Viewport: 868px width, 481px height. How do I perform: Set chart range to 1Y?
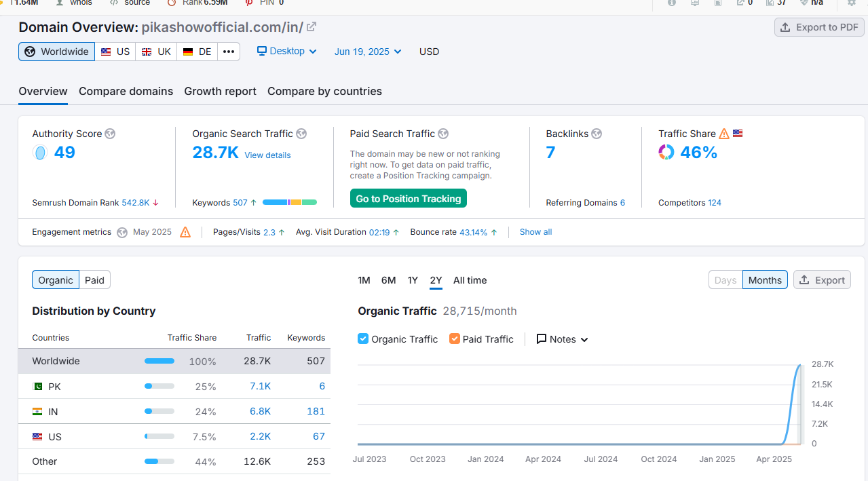pyautogui.click(x=413, y=280)
